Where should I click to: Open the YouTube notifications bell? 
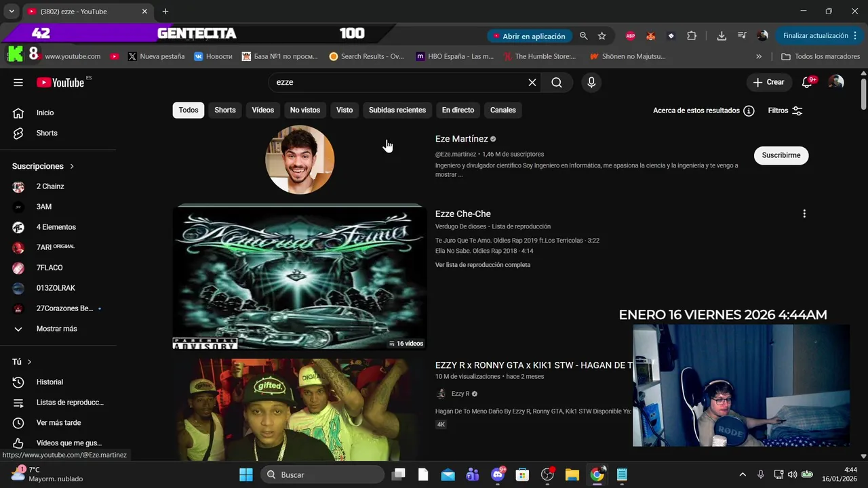point(807,82)
